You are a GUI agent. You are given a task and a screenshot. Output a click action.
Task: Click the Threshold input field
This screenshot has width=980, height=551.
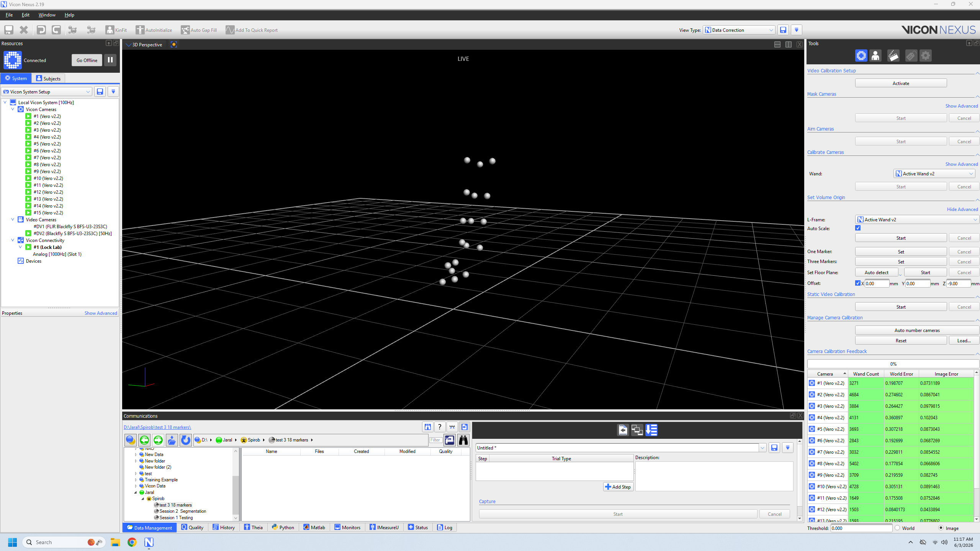click(861, 528)
